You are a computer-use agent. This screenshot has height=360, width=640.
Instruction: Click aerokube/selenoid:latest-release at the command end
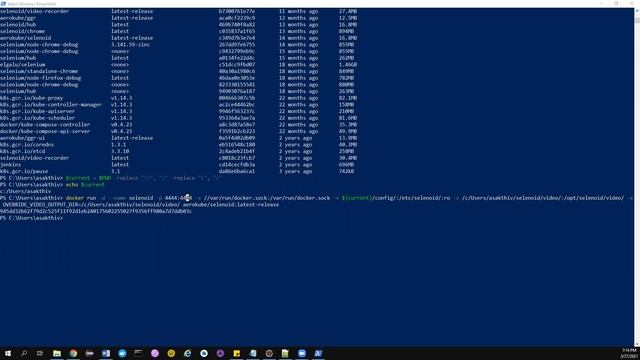point(231,204)
